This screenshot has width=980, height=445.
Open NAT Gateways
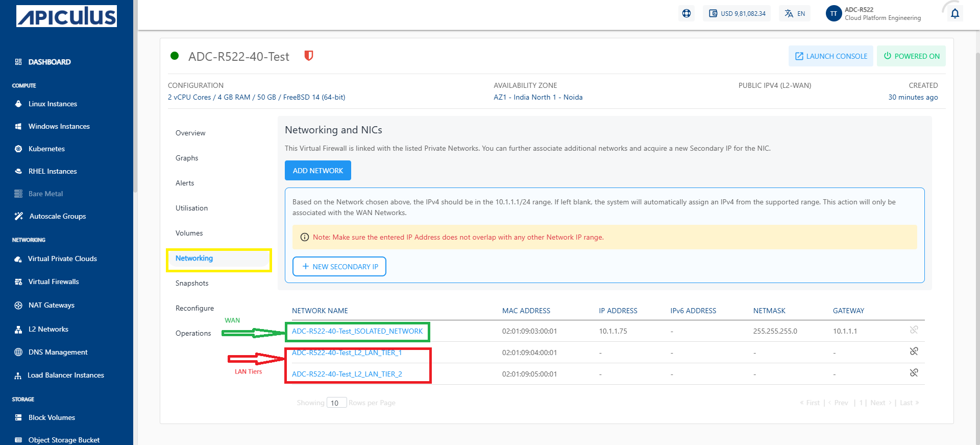pos(51,305)
